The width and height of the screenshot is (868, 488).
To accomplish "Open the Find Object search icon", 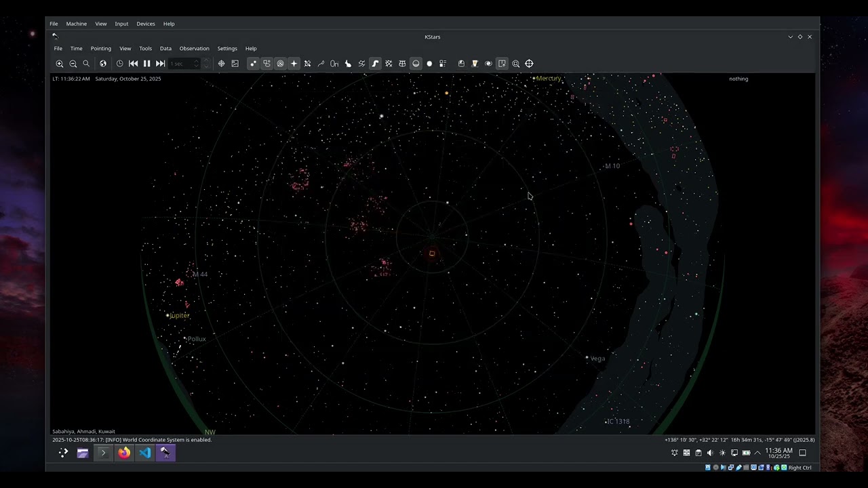I will (86, 64).
